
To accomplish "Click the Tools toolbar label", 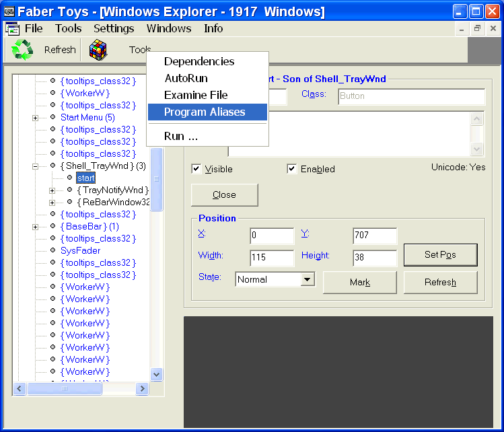I will point(140,50).
